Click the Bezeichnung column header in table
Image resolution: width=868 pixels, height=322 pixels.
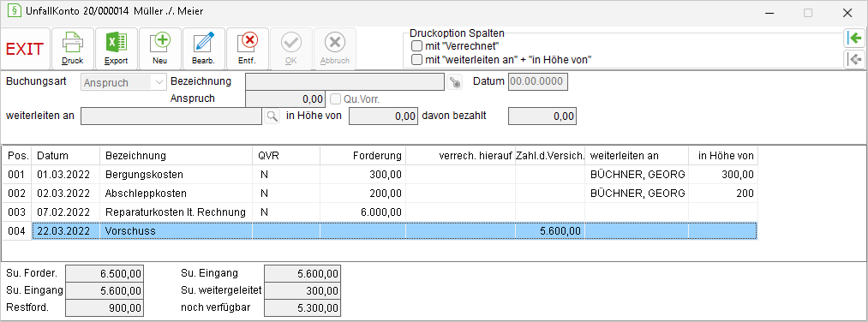click(x=176, y=156)
